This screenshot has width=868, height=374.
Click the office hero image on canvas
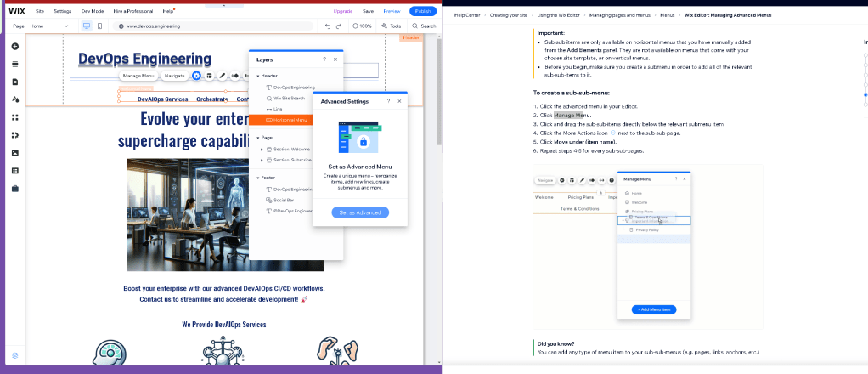(188, 215)
